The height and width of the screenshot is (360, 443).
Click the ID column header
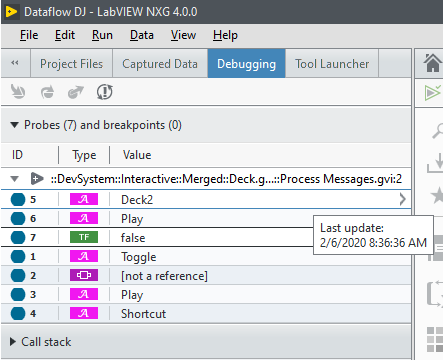coord(17,155)
